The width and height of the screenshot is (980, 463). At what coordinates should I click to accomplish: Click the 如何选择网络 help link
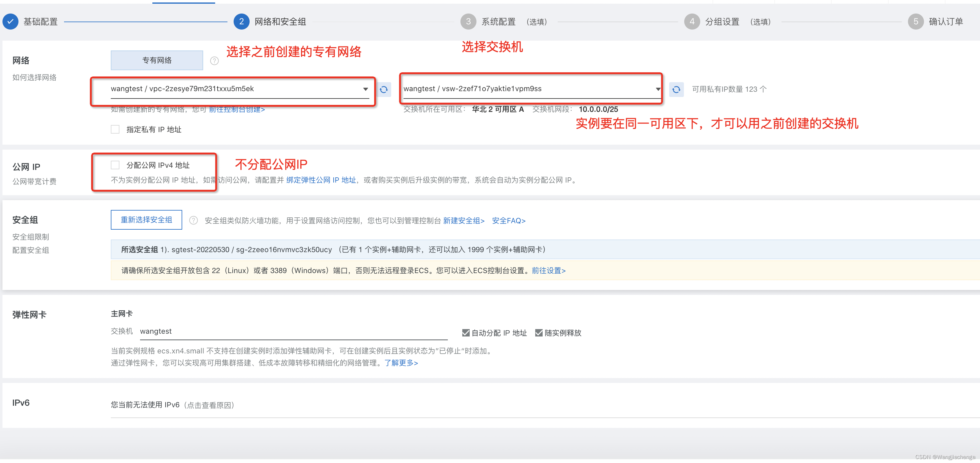point(34,77)
